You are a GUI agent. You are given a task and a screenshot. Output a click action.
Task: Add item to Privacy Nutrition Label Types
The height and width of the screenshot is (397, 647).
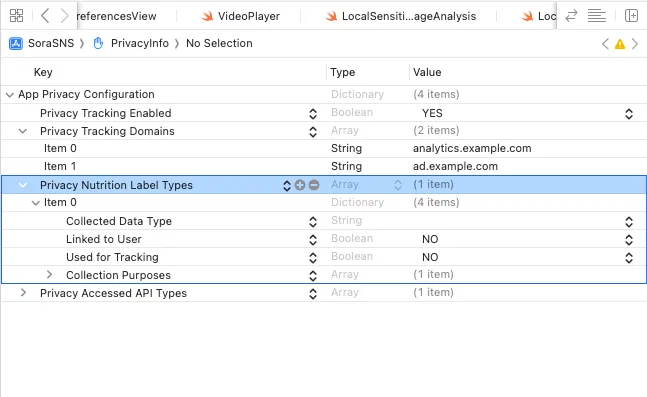point(300,185)
